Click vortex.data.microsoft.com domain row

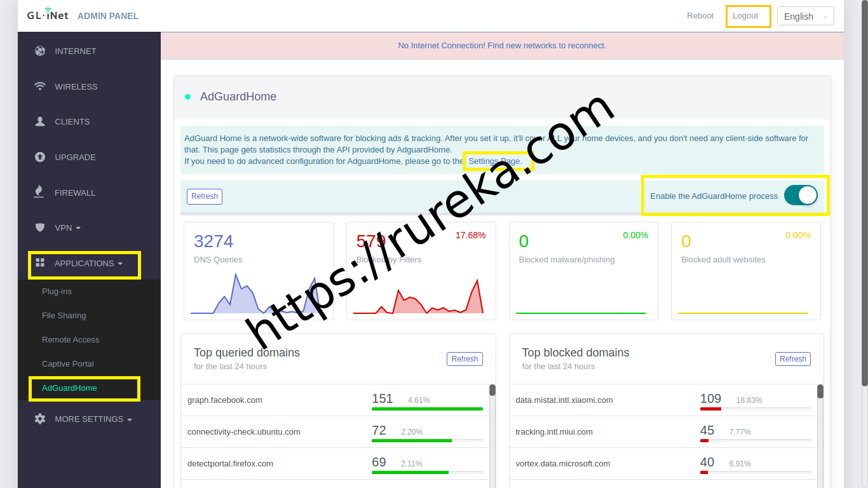click(x=663, y=464)
